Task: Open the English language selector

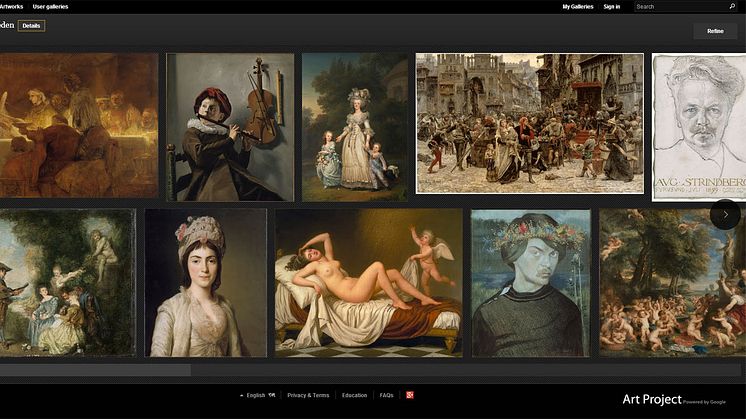Action: pyautogui.click(x=257, y=395)
